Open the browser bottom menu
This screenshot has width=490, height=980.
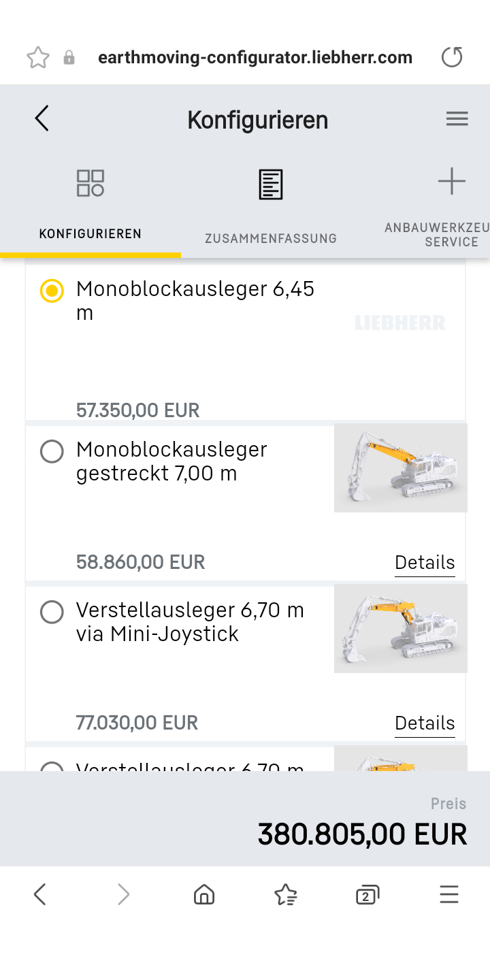[x=449, y=894]
